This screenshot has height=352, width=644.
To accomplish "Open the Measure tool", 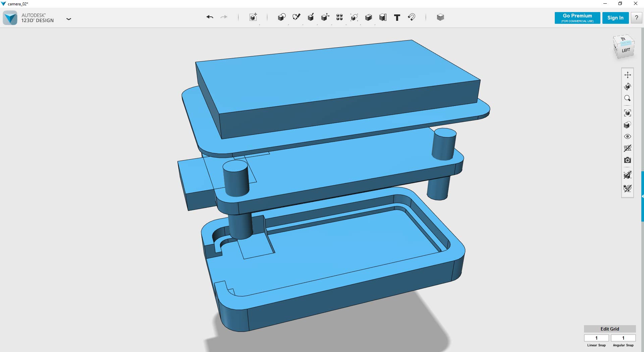I will [382, 17].
